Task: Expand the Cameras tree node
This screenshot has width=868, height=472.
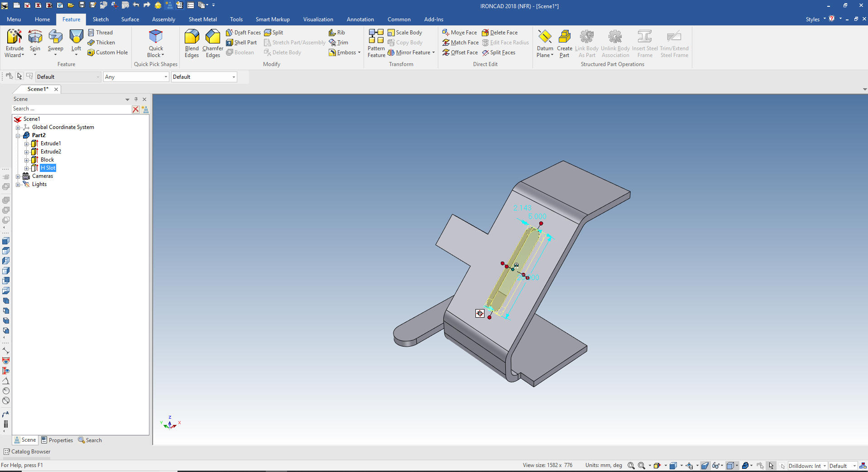Action: pyautogui.click(x=18, y=176)
